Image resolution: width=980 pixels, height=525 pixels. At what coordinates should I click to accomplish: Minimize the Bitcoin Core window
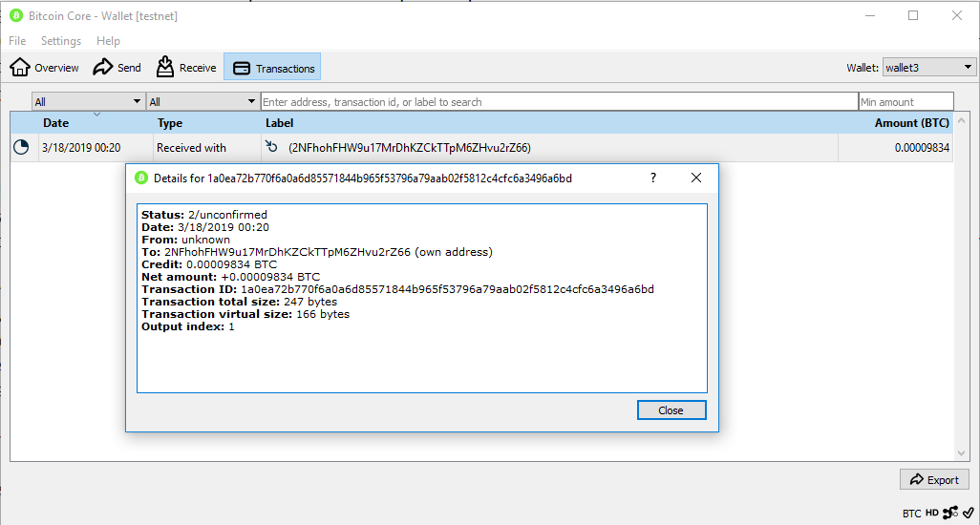870,15
